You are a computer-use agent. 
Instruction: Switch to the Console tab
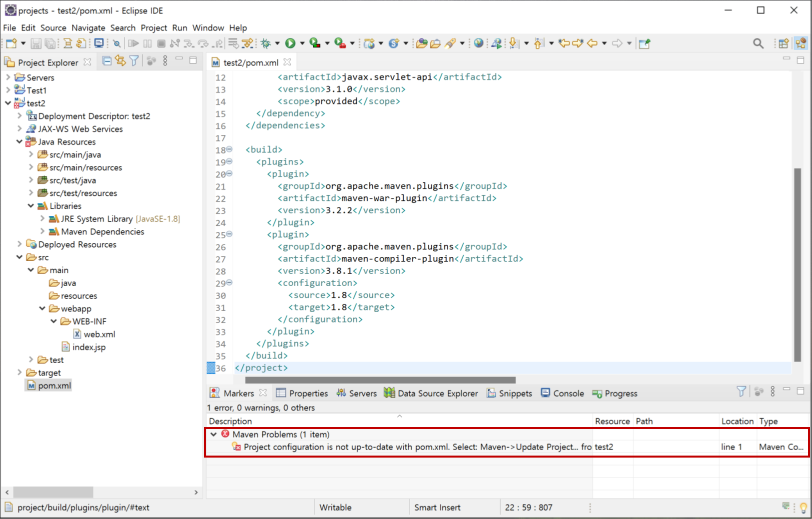(x=562, y=394)
